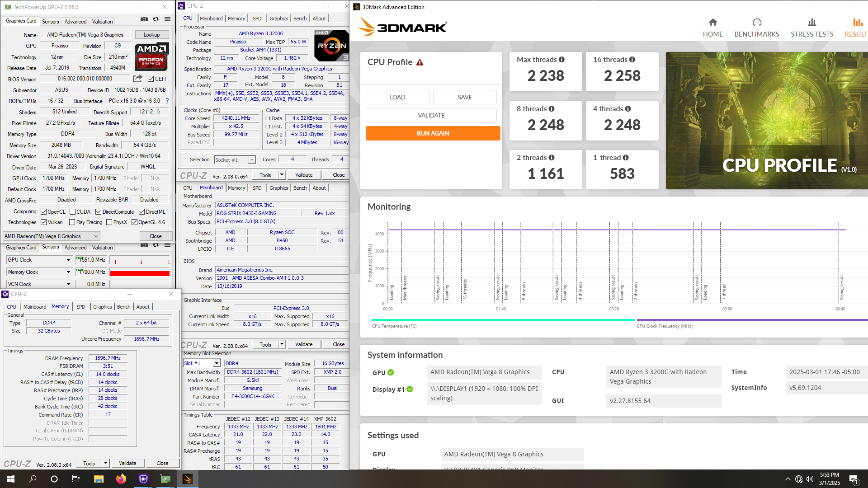
Task: Click GPU-Z refresh icon in top toolbar
Action: click(x=156, y=19)
